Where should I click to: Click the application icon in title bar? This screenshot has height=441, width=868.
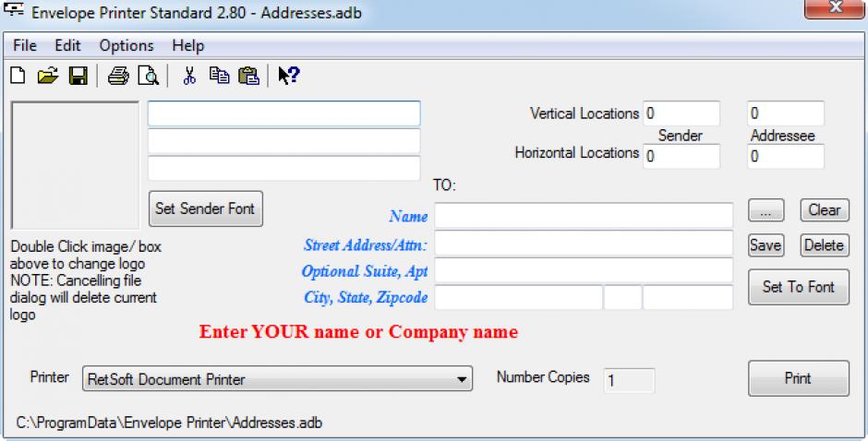(13, 9)
